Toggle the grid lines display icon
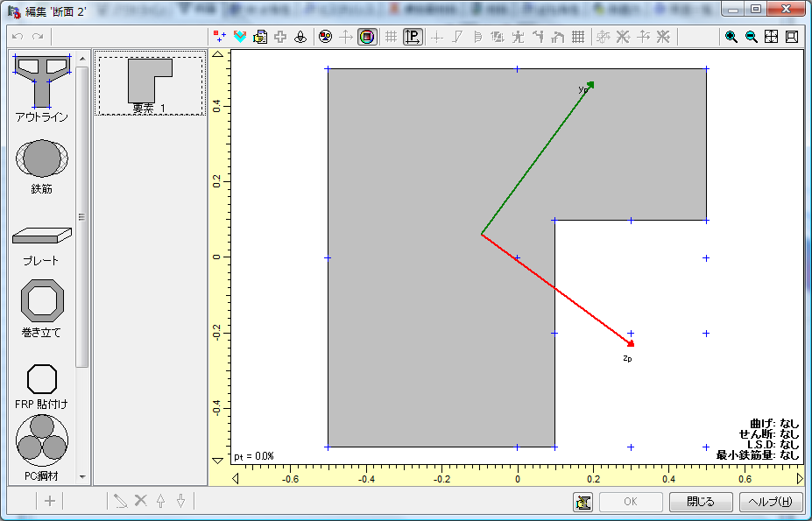The width and height of the screenshot is (812, 521). (391, 37)
